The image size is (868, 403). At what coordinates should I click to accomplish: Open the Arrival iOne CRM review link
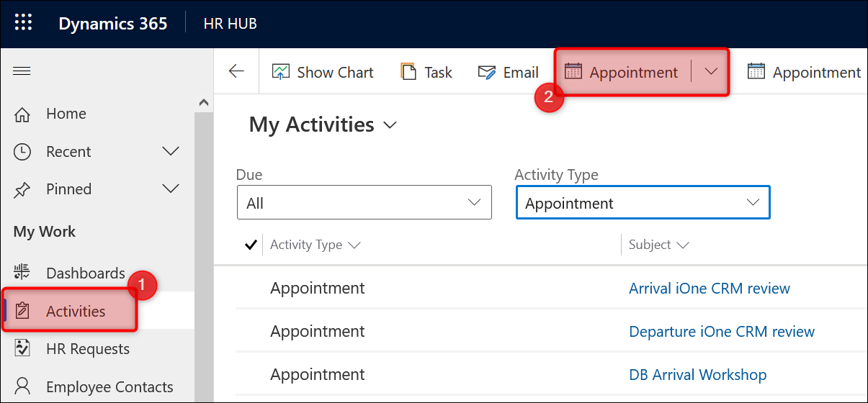(709, 289)
